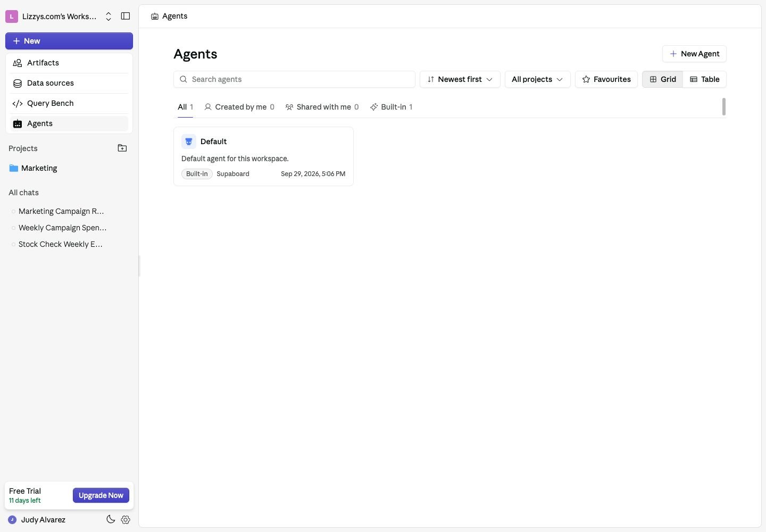Switch to Table view

pos(704,79)
